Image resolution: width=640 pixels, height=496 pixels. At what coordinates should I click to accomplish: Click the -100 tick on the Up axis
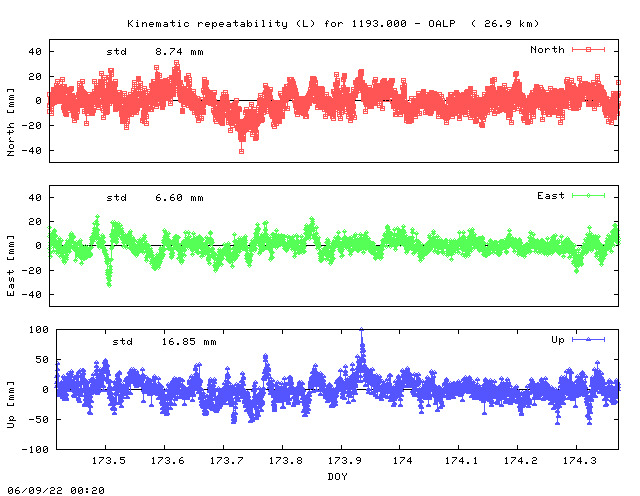(x=35, y=450)
